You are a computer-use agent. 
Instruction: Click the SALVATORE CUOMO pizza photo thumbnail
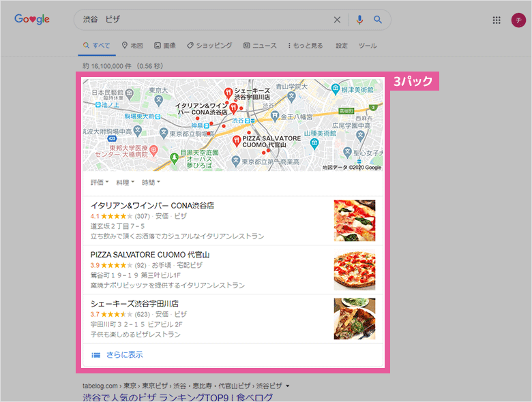tap(355, 270)
